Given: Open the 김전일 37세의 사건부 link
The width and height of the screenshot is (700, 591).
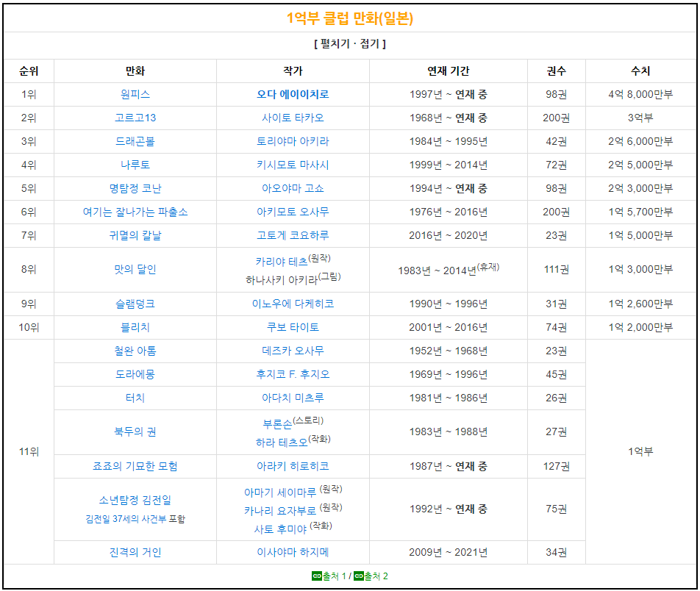Looking at the screenshot, I should tap(126, 519).
